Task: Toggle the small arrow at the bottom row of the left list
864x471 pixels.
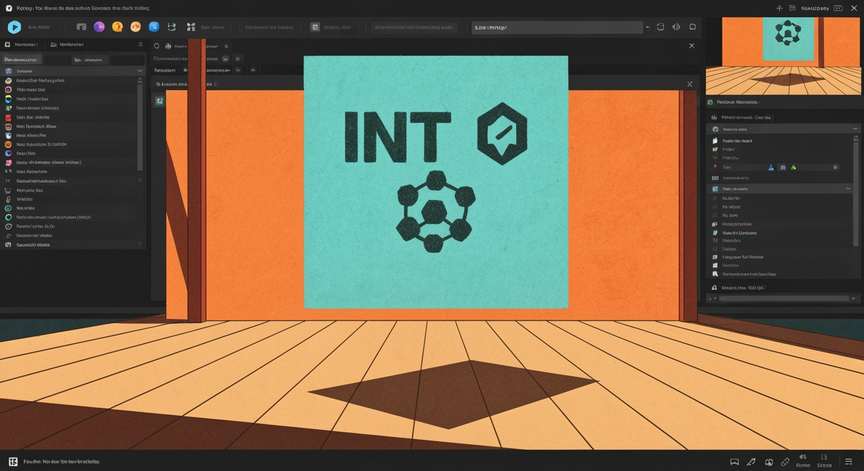Action: (x=140, y=244)
